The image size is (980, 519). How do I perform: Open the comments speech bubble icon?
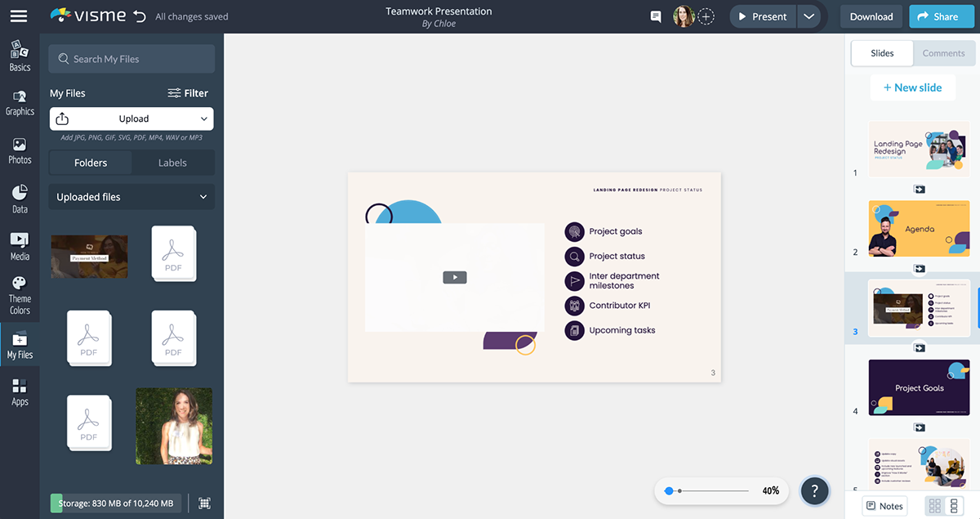click(x=655, y=16)
